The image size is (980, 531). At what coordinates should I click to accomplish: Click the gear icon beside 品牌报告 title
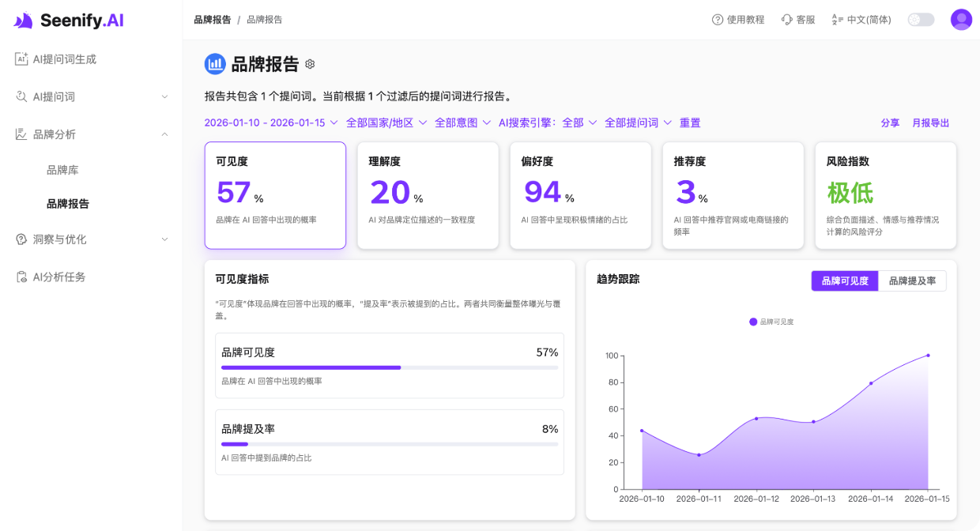(x=309, y=64)
